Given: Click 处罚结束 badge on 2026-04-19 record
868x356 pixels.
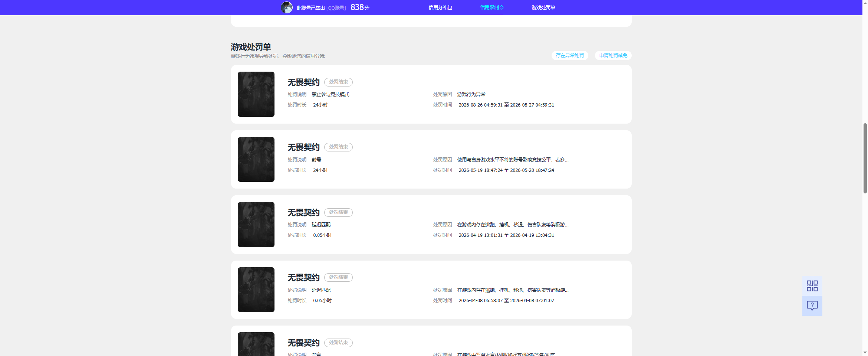Looking at the screenshot, I should 338,212.
